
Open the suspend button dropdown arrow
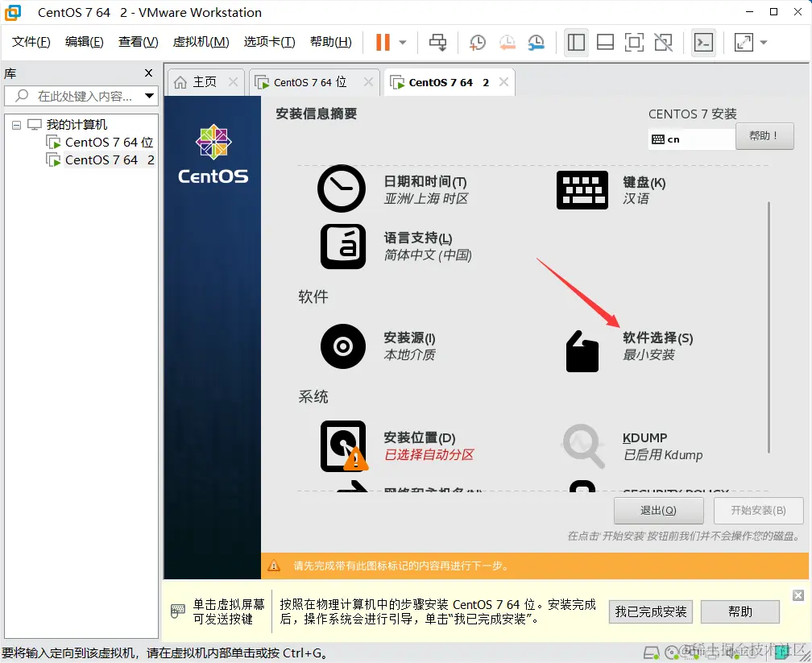402,42
